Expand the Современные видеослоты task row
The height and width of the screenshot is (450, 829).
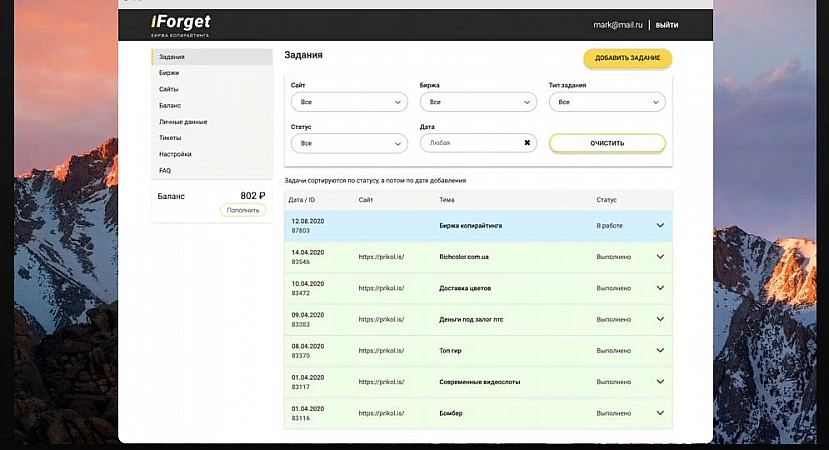[x=660, y=382]
